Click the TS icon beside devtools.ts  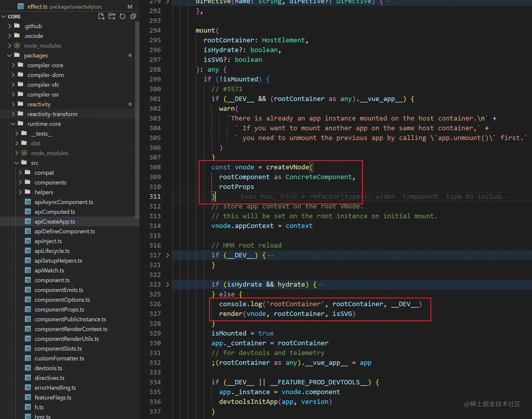tap(28, 368)
